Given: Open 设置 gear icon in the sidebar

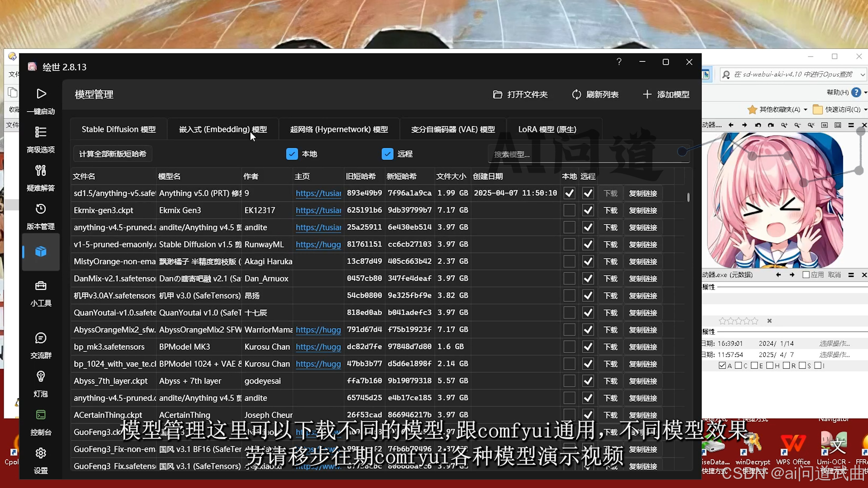Looking at the screenshot, I should pos(41,454).
